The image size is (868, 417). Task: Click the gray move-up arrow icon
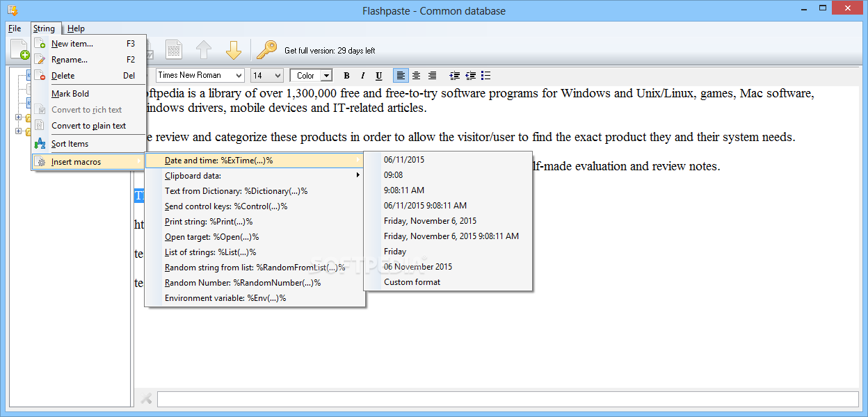[204, 50]
